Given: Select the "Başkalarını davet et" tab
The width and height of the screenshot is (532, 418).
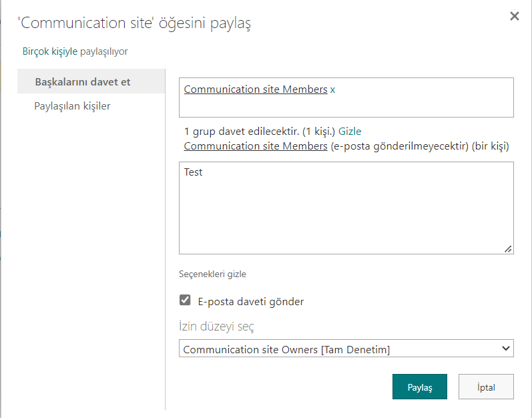Looking at the screenshot, I should coord(83,82).
